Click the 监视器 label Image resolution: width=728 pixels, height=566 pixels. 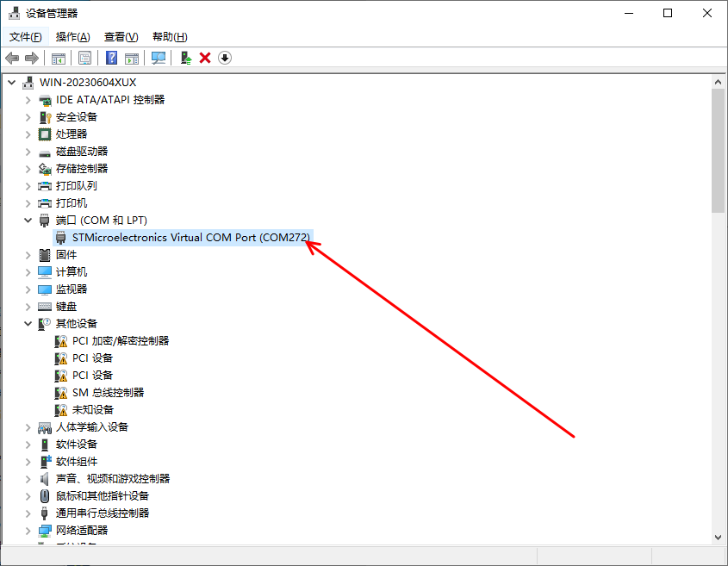71,289
